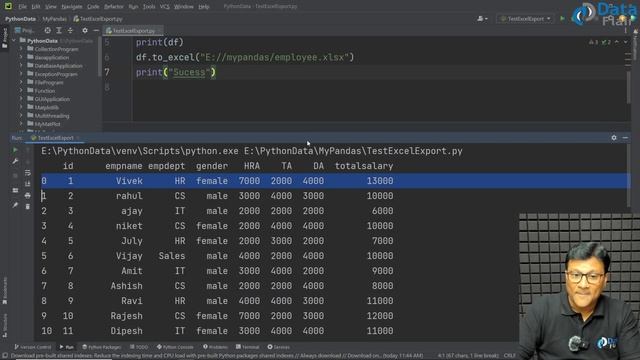Viewport: 640px width, 360px height.
Task: Expand the CollectionProgram folder
Action: click(x=21, y=49)
